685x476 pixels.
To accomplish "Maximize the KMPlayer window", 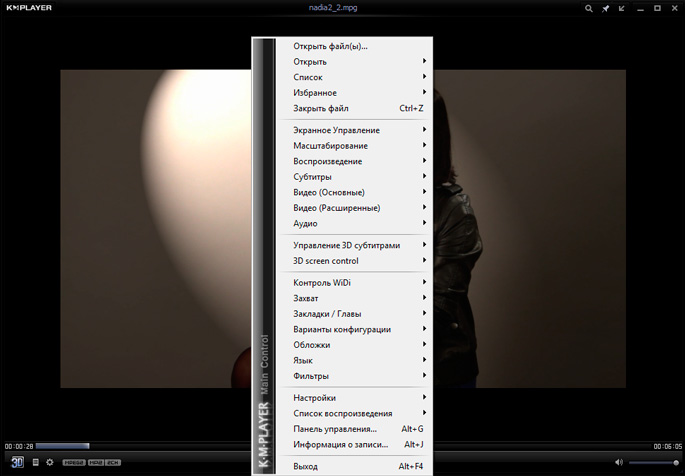I will (657, 8).
